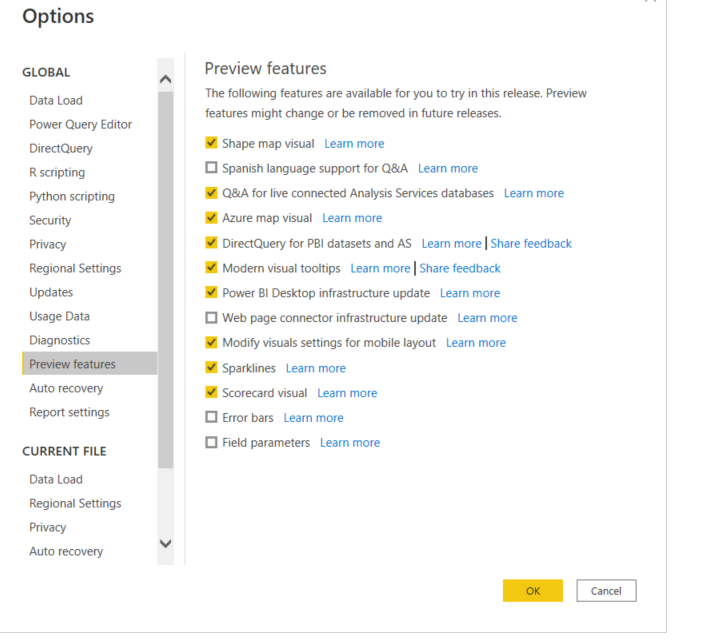
Task: Open Learn more for Shape map visual
Action: click(354, 143)
